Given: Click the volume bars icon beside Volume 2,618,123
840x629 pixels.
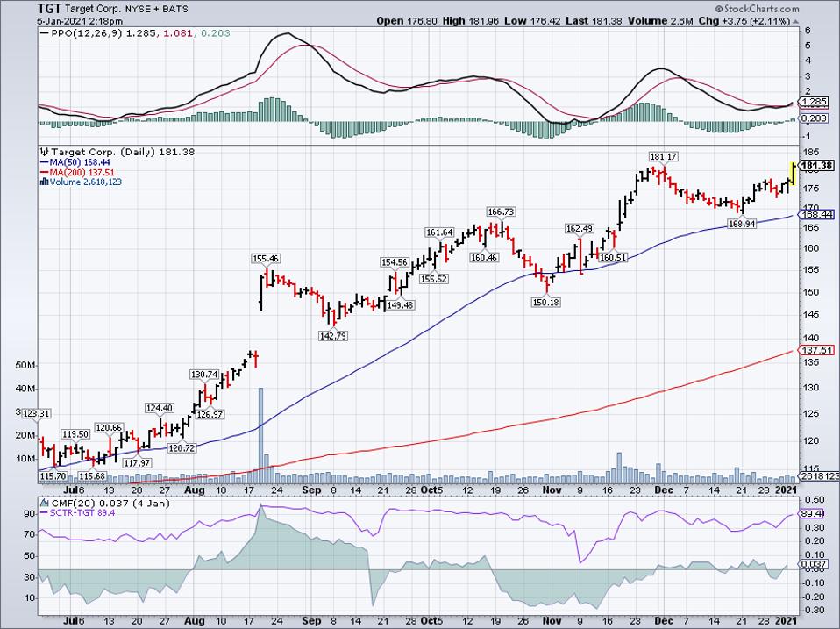Looking at the screenshot, I should [45, 182].
